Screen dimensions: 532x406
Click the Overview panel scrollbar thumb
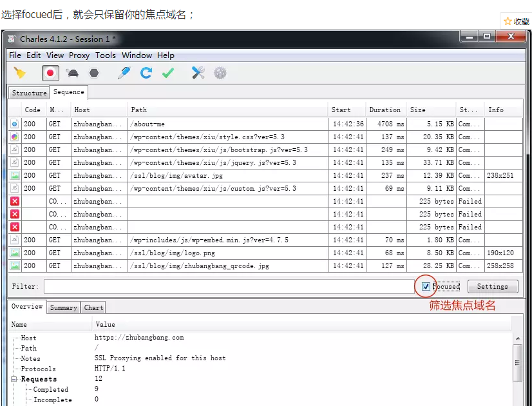[x=518, y=363]
